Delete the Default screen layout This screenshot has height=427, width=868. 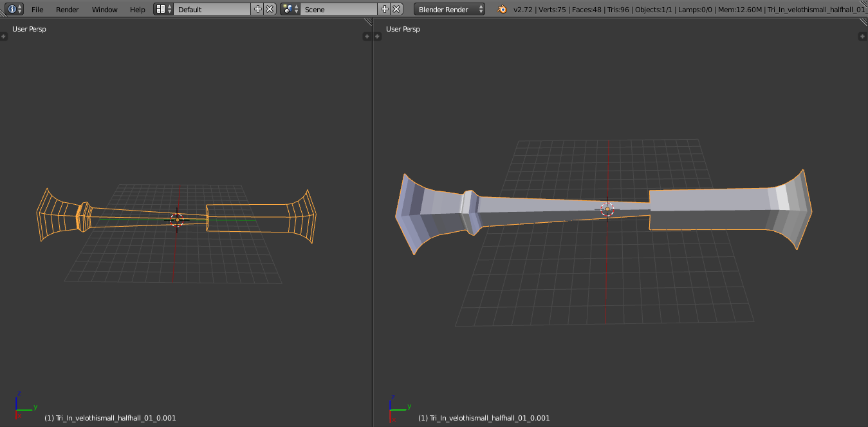pyautogui.click(x=270, y=9)
